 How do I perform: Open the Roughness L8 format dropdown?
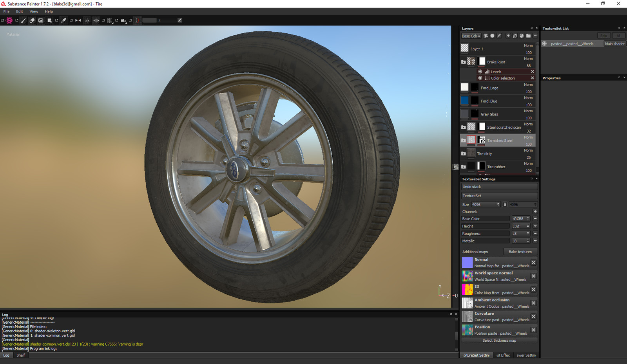pyautogui.click(x=521, y=234)
